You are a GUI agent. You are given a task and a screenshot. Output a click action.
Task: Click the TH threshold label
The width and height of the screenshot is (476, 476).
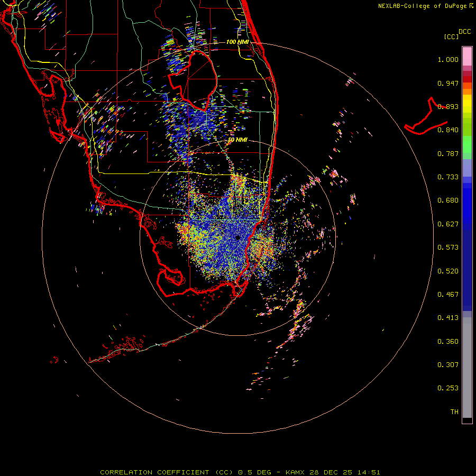click(454, 412)
